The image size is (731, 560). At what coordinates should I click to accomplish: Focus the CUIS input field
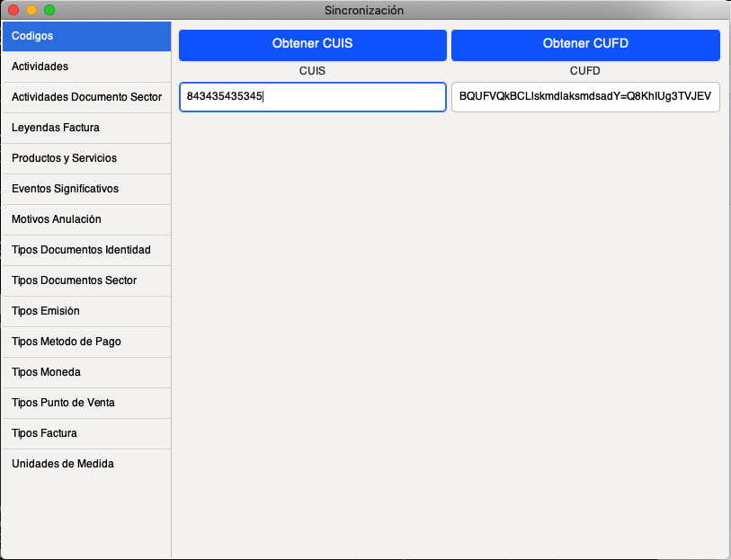pos(312,96)
